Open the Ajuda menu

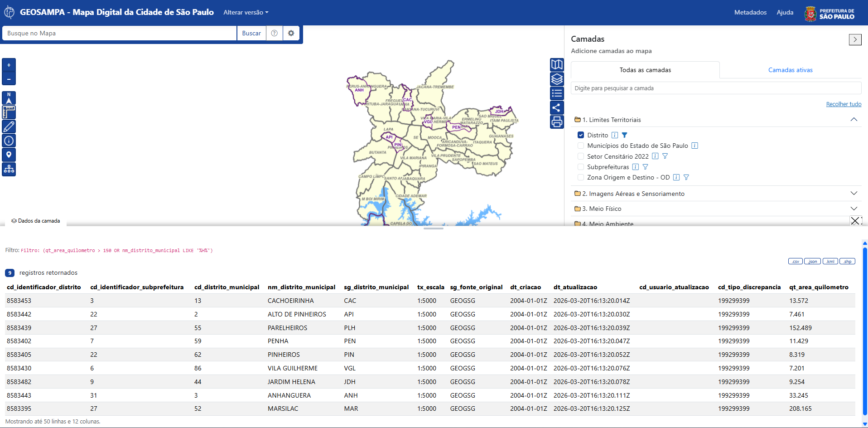(785, 12)
